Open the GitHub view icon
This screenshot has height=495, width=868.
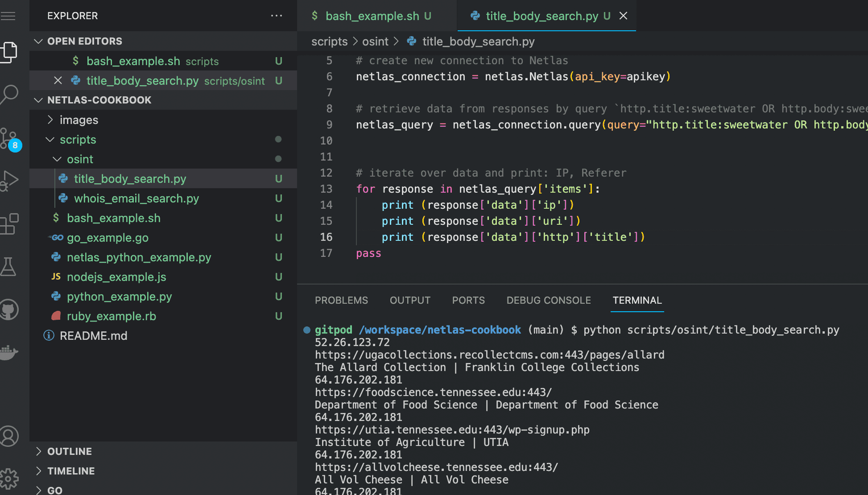point(10,309)
